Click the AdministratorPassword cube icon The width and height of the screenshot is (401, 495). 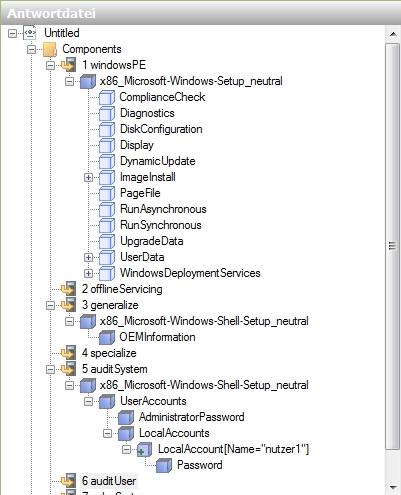pyautogui.click(x=126, y=417)
